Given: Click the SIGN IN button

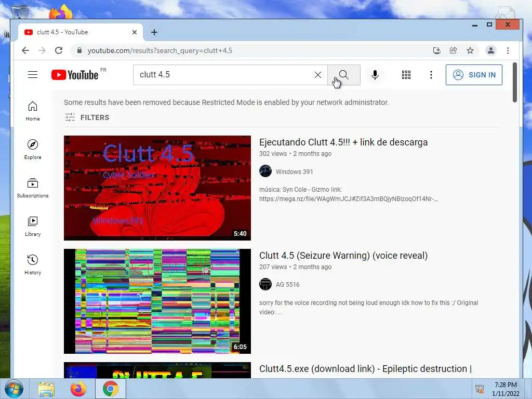Looking at the screenshot, I should click(474, 75).
